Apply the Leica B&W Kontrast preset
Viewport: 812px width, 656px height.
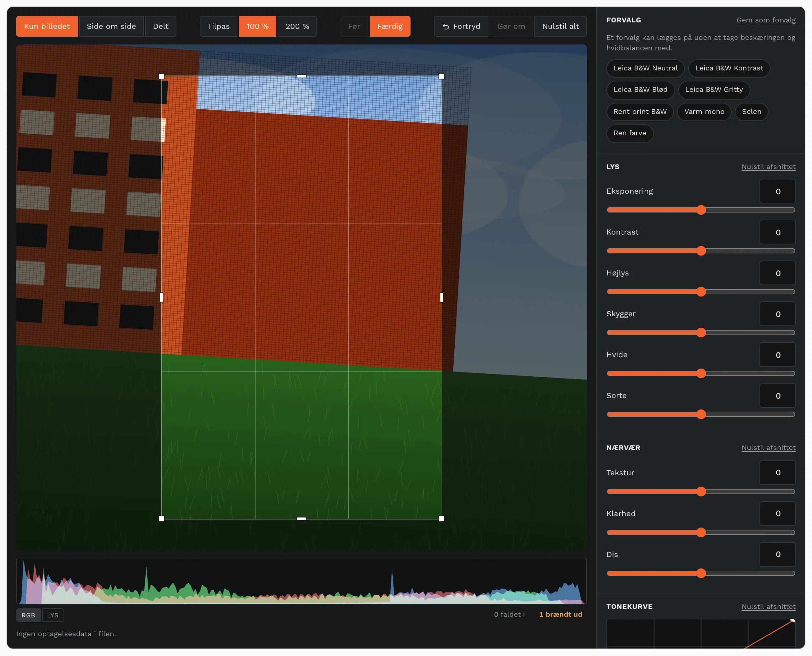tap(729, 68)
